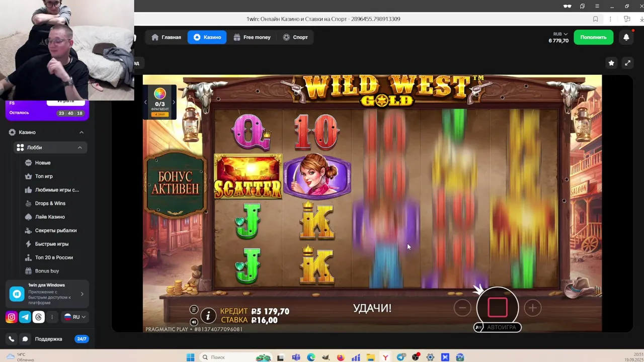644x362 pixels.
Task: Toggle the incognito glasses icon
Action: coord(568,6)
